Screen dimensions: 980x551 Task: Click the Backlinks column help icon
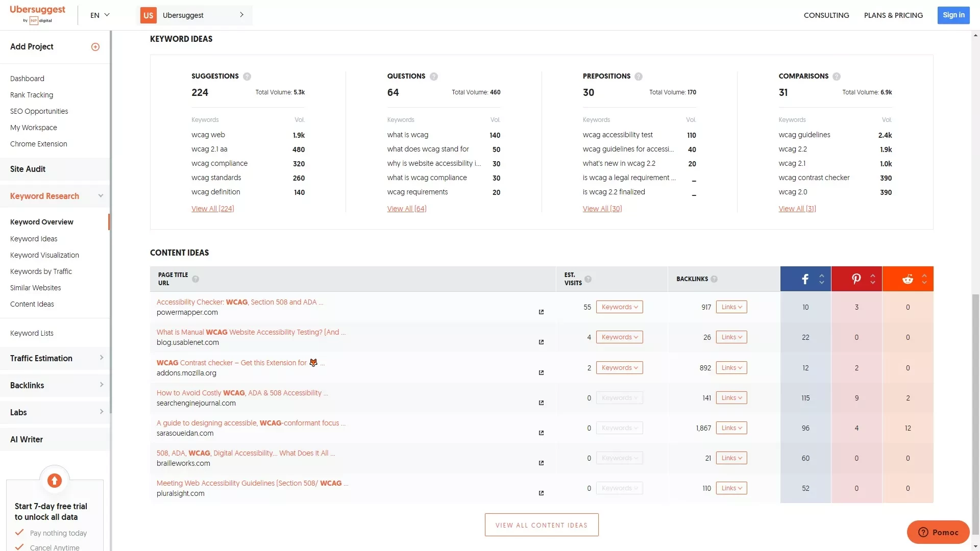[714, 279]
